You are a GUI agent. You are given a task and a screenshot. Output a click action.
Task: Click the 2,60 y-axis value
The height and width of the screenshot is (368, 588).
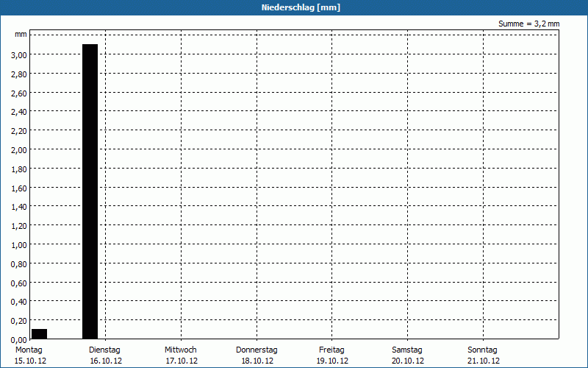(x=19, y=93)
